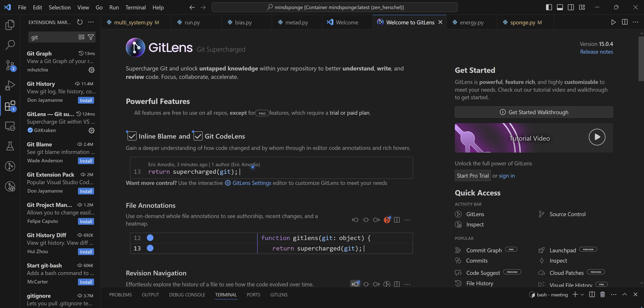Click the GitLens icon in activity bar
The width and height of the screenshot is (644, 308).
10,166
